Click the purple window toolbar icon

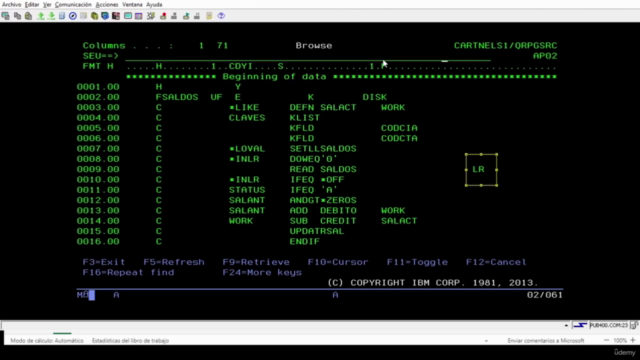point(139,16)
